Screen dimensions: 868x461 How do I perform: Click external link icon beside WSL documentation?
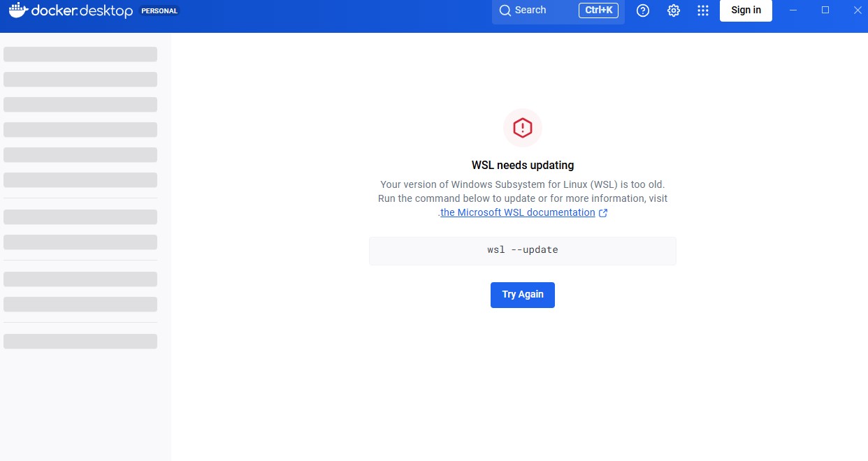(x=603, y=213)
